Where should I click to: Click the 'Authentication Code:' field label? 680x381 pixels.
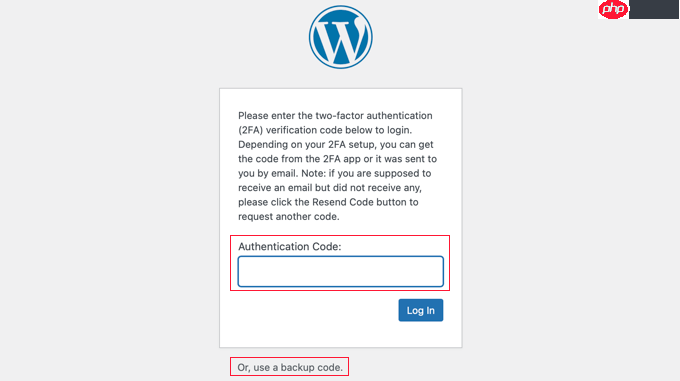[x=290, y=246]
